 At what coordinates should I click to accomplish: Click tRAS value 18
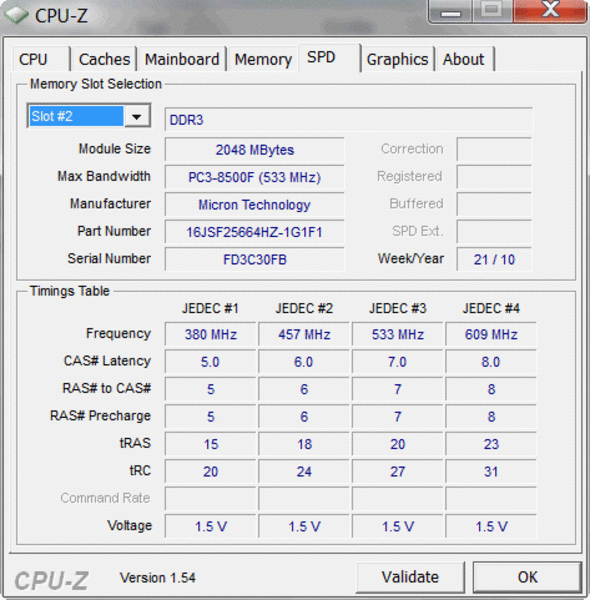click(x=304, y=444)
